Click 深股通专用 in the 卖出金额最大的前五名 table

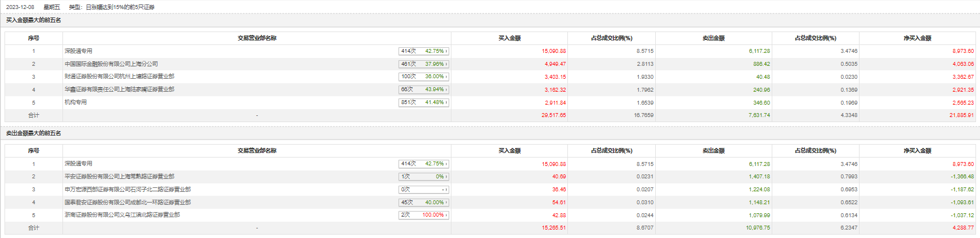[x=78, y=164]
